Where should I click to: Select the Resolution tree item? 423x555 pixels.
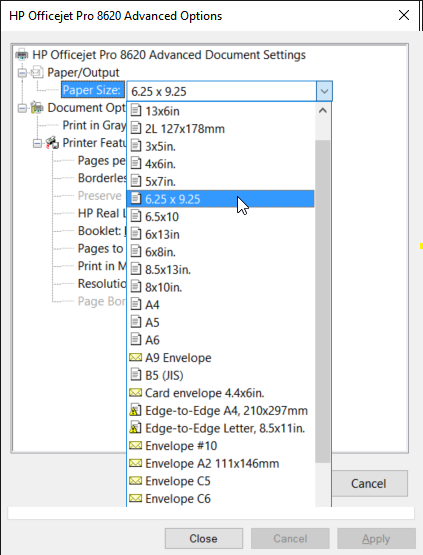(x=102, y=284)
